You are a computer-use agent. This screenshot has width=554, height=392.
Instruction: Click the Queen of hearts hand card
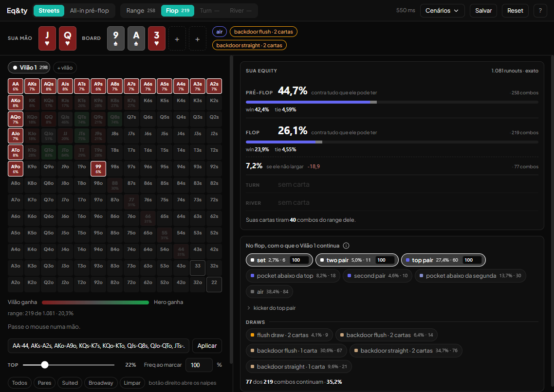tap(68, 38)
